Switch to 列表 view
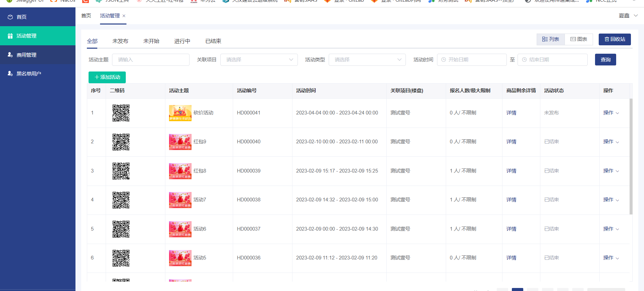Image resolution: width=644 pixels, height=291 pixels. [x=551, y=39]
